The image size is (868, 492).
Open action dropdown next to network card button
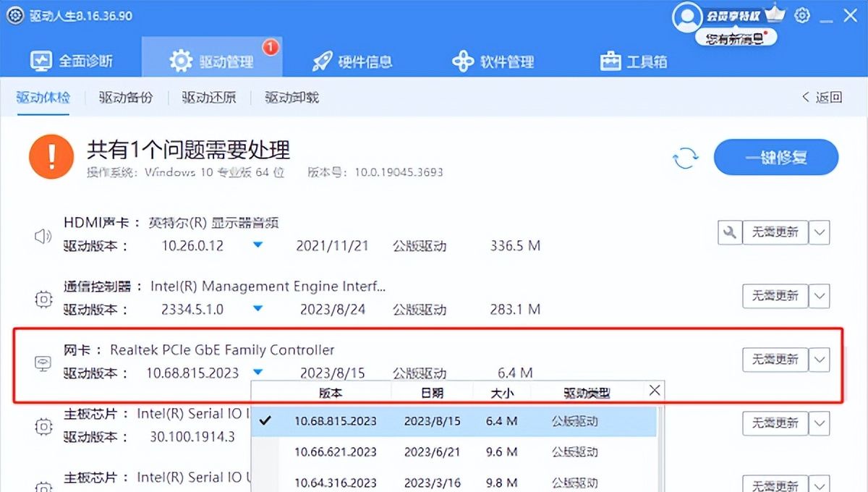coord(819,359)
